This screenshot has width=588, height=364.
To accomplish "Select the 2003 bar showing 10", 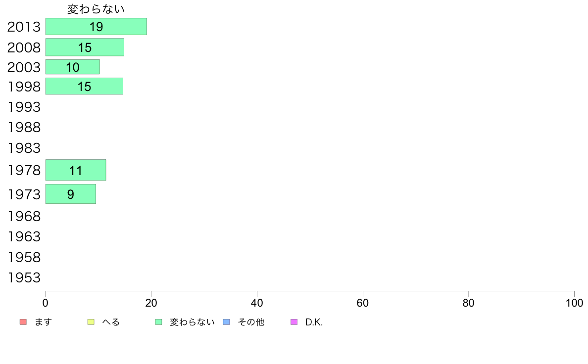I will 73,67.
